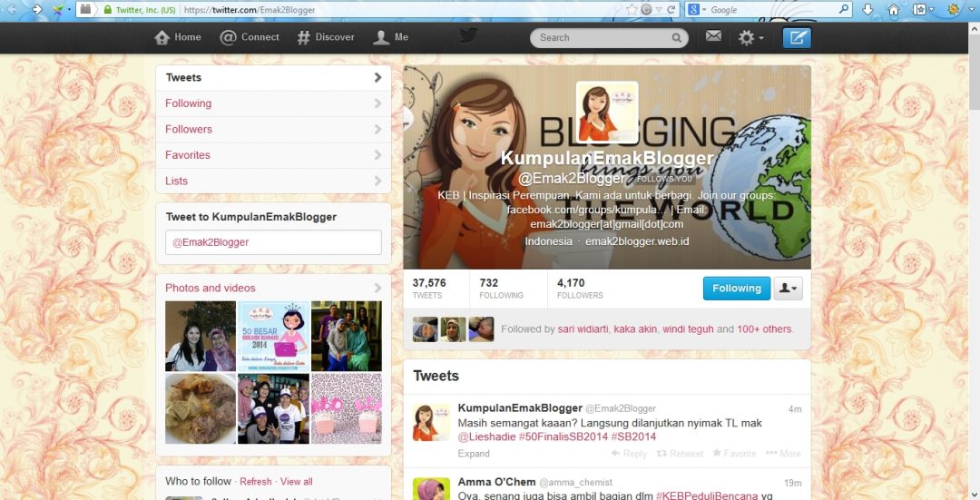Click the @Emak2Blogger tweet input field
This screenshot has width=980, height=500.
273,242
